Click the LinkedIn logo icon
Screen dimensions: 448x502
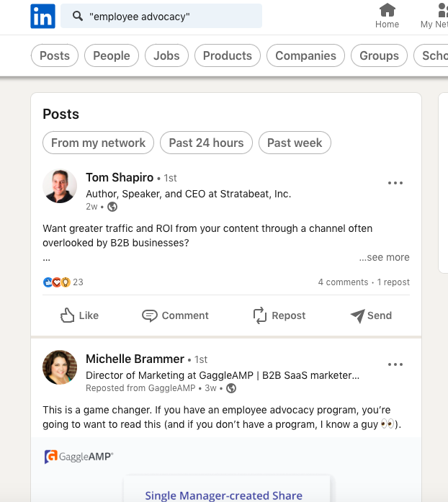pos(42,16)
